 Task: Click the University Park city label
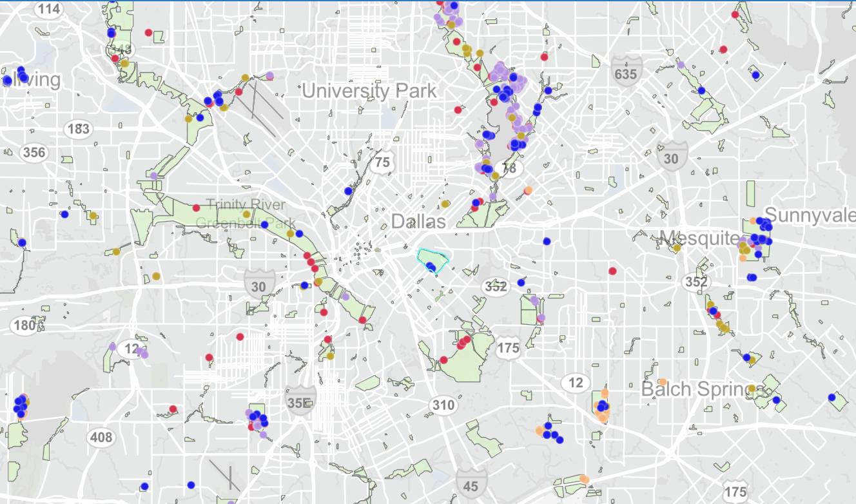pyautogui.click(x=369, y=91)
